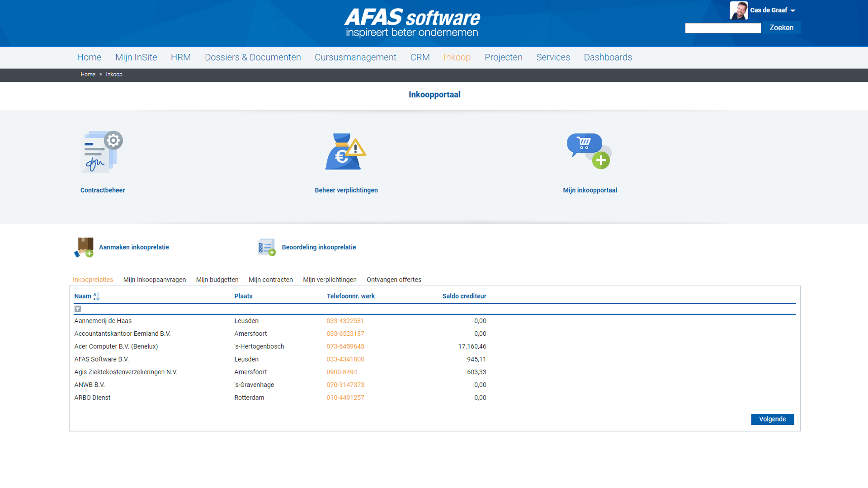
Task: Click the Home breadcrumb link
Action: coord(88,75)
